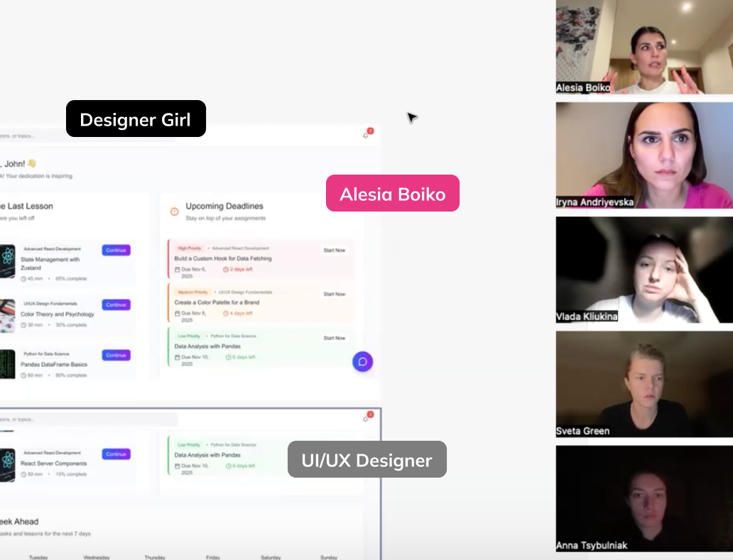Click the alert icon beside Upcoming Deadlines
This screenshot has width=733, height=560.
coord(174,212)
